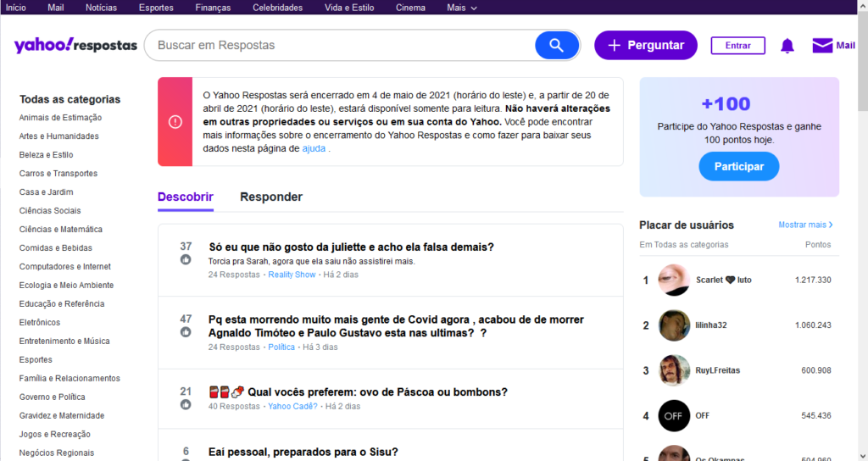Open lilinha32 username in leaderboard
Screen dimensions: 868x461
tap(711, 325)
